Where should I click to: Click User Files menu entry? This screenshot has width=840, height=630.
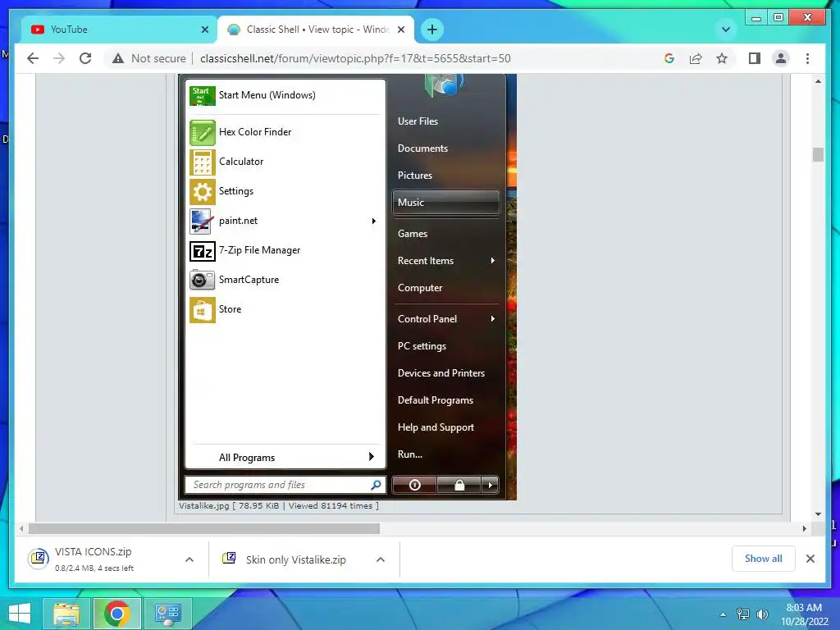point(418,121)
